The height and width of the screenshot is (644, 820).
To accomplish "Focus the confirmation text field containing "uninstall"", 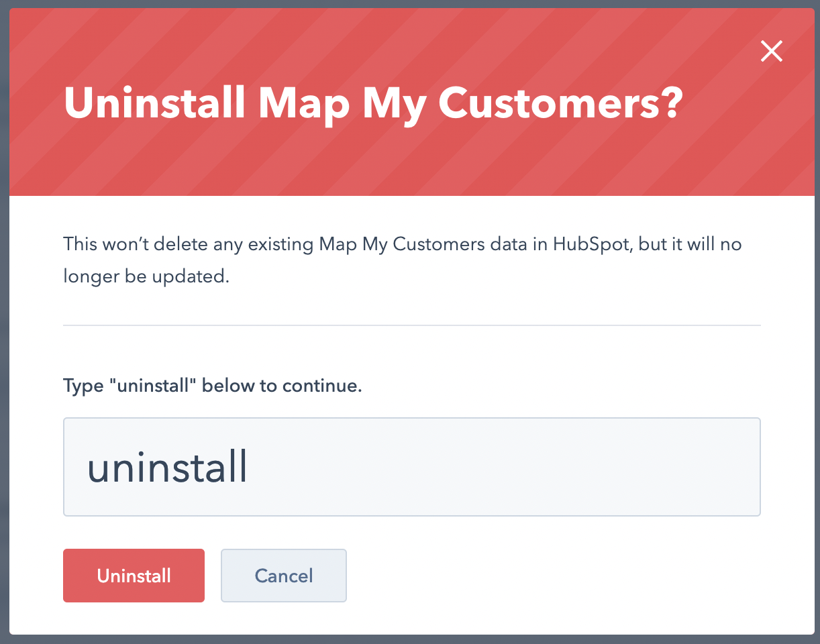I will 412,467.
